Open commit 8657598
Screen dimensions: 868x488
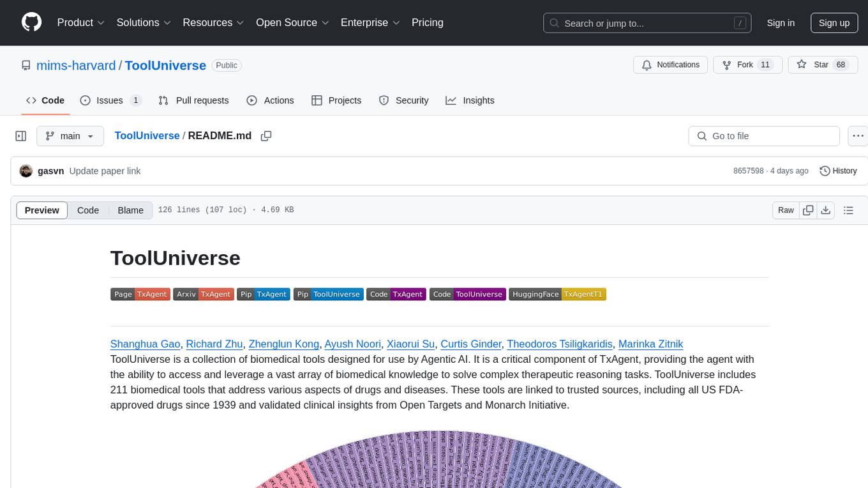[x=749, y=171]
